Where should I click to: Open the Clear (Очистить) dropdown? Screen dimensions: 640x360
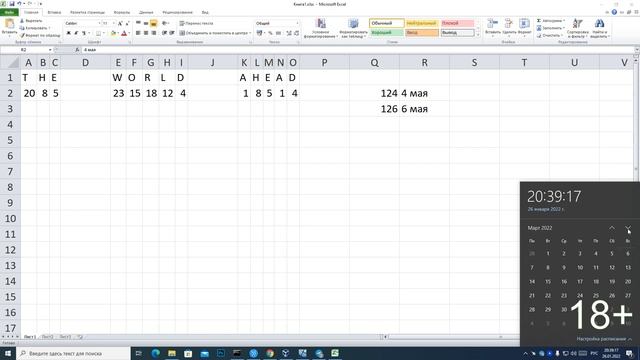tap(549, 36)
